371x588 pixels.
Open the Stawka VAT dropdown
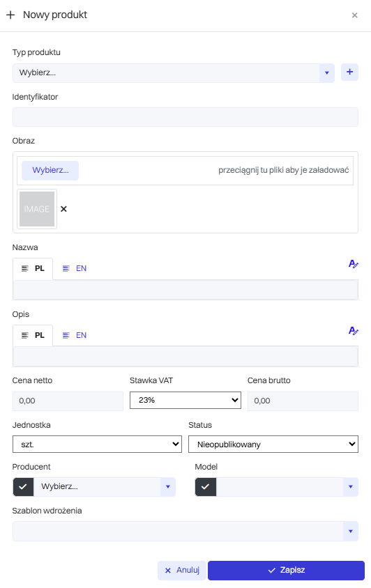click(x=185, y=400)
